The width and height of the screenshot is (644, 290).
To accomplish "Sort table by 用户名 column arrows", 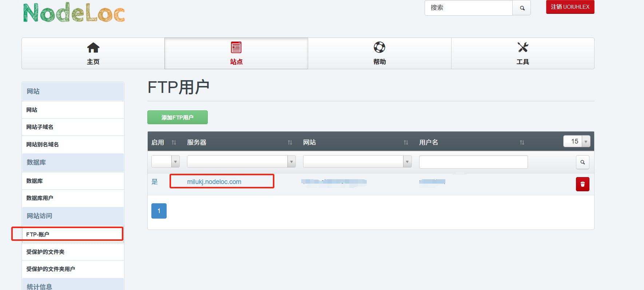I will coord(522,142).
